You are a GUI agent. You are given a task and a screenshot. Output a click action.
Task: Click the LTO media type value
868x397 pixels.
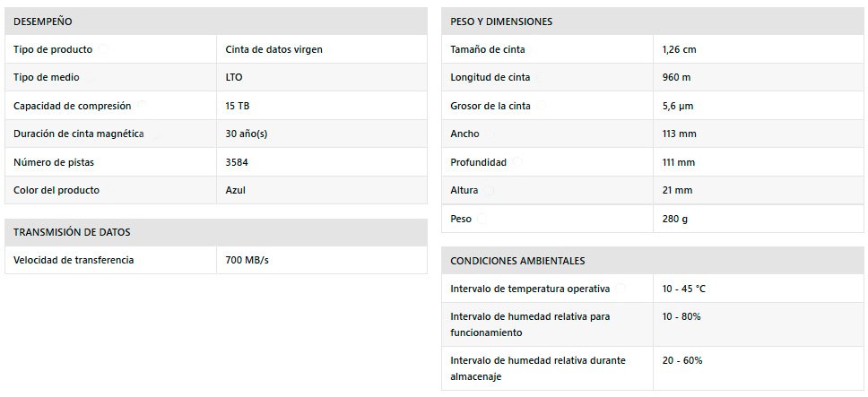tap(234, 77)
